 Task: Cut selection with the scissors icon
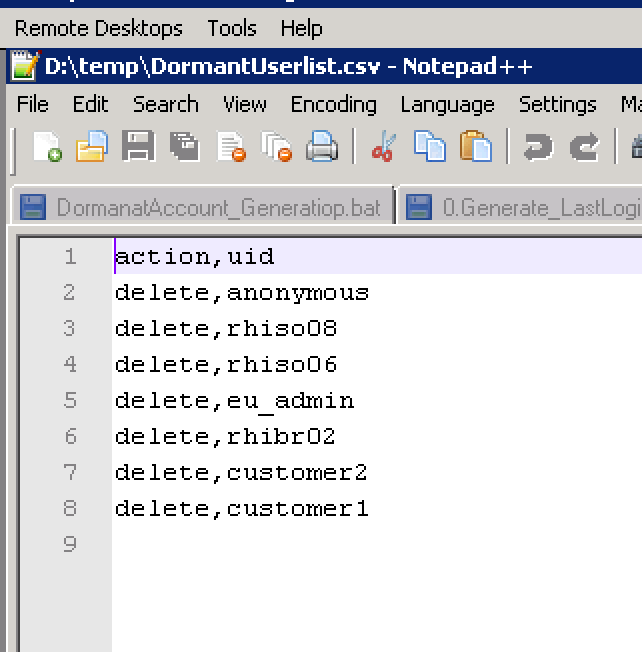click(x=383, y=146)
